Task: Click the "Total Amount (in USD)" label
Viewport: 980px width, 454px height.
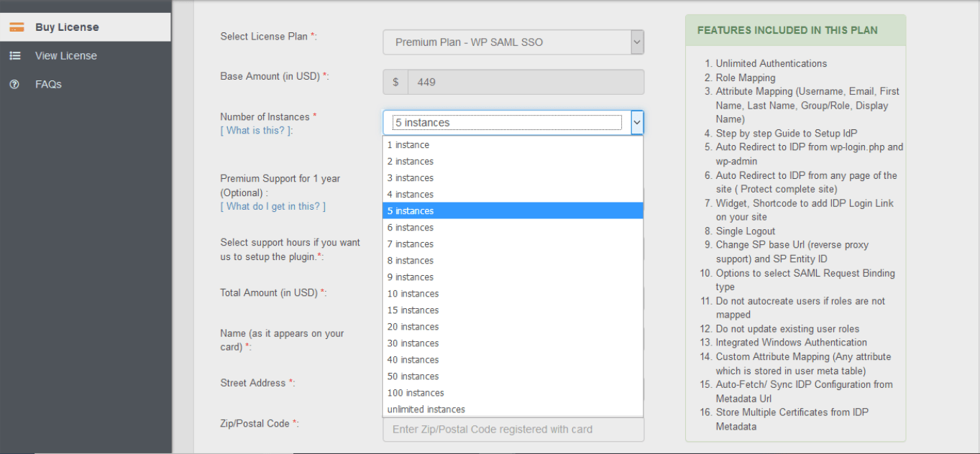Action: [274, 293]
